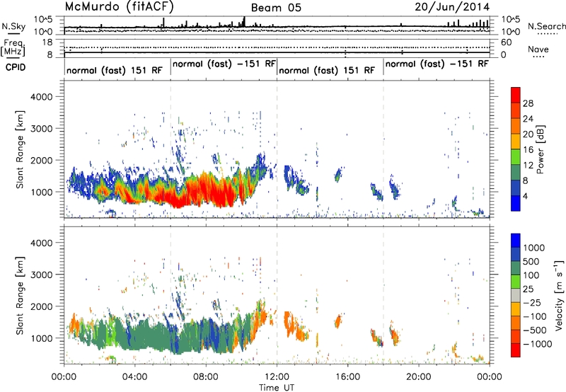Viewport: 566px width, 392px height.
Task: Click the "18" frequency axis tick
Action: (47, 42)
